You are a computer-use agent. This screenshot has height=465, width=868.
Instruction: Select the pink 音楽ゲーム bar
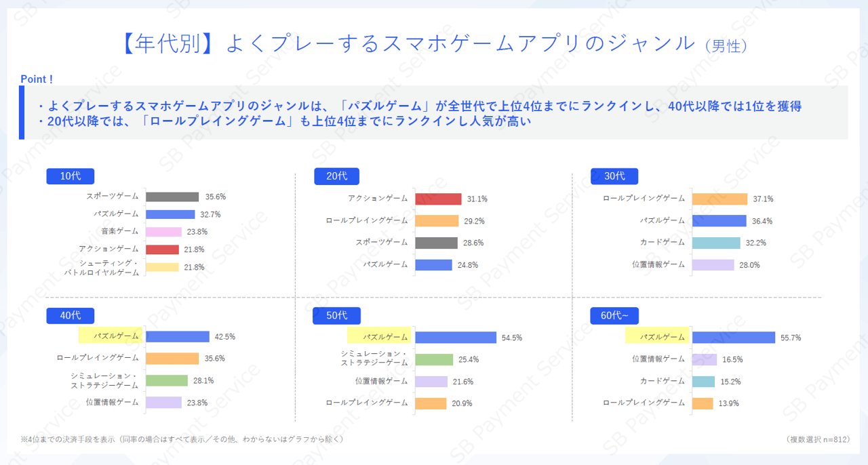[x=163, y=232]
